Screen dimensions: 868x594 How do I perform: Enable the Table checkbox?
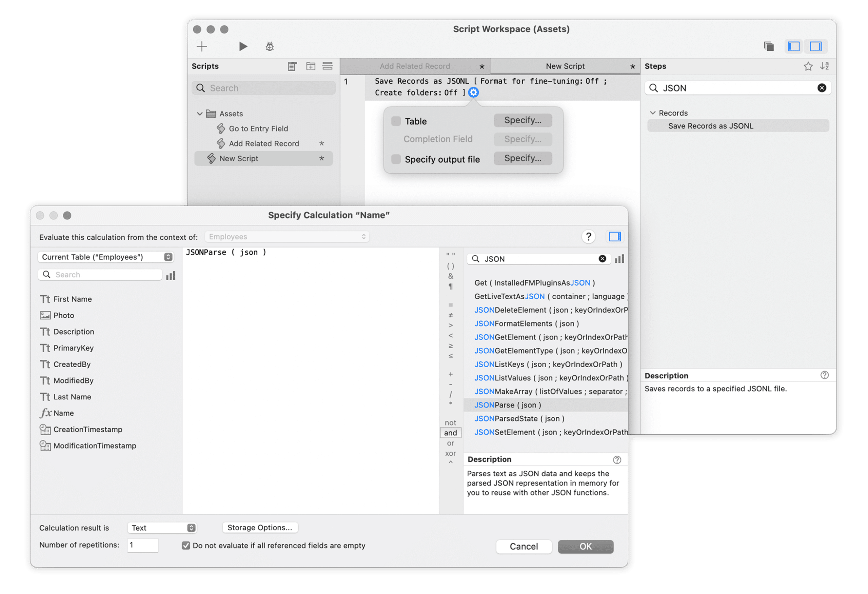pyautogui.click(x=396, y=121)
